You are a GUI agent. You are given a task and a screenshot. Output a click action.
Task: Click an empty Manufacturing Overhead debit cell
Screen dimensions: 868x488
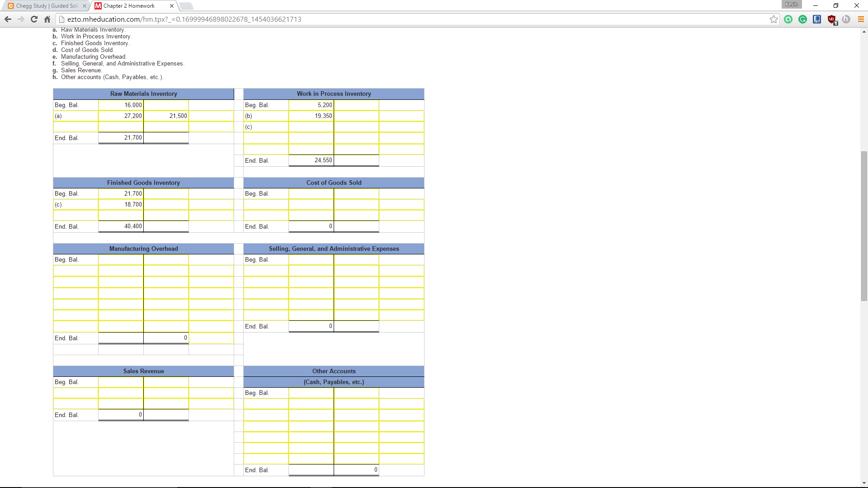tap(121, 270)
